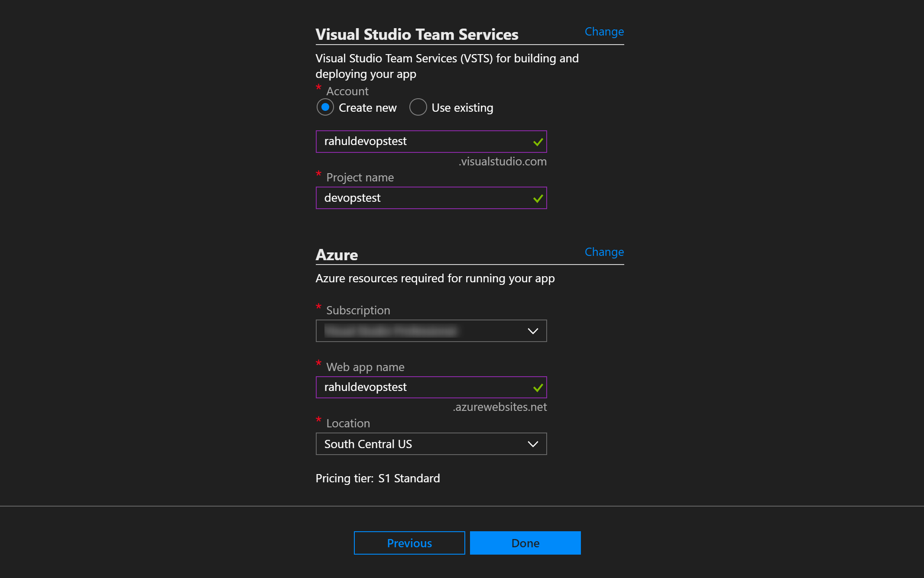This screenshot has width=924, height=578.
Task: Click Change next to the Azure section
Action: tap(604, 252)
